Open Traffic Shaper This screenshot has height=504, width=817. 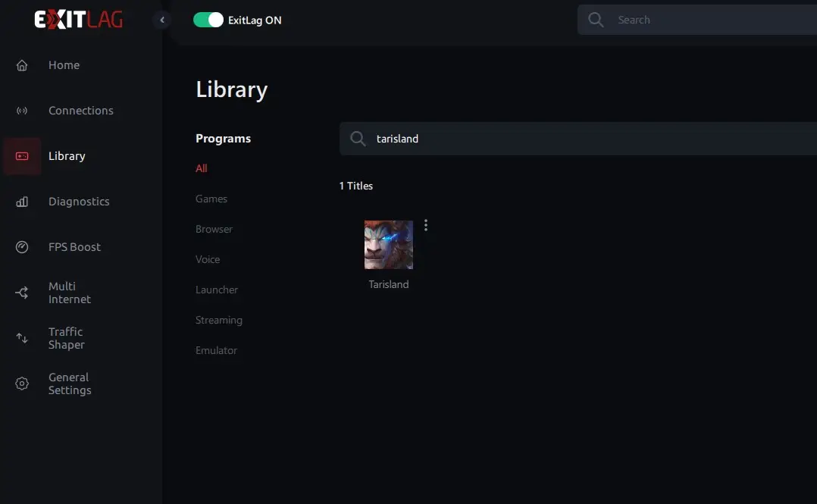point(66,338)
